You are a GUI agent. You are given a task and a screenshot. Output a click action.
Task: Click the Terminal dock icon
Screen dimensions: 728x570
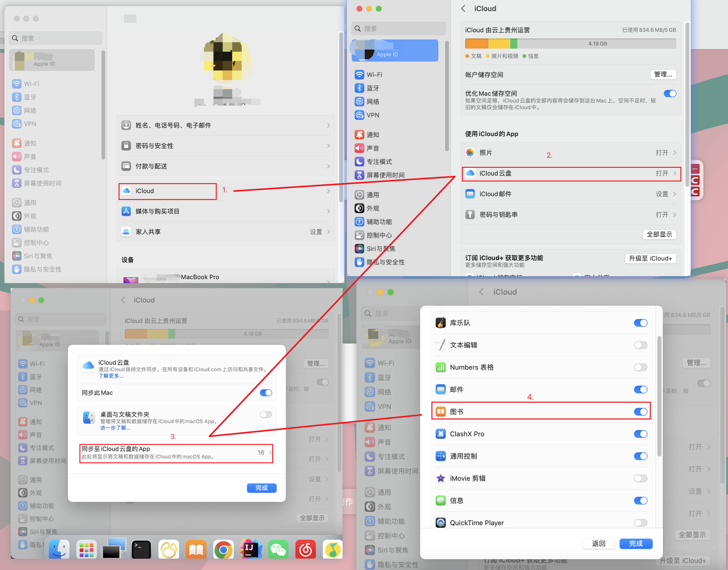click(141, 549)
